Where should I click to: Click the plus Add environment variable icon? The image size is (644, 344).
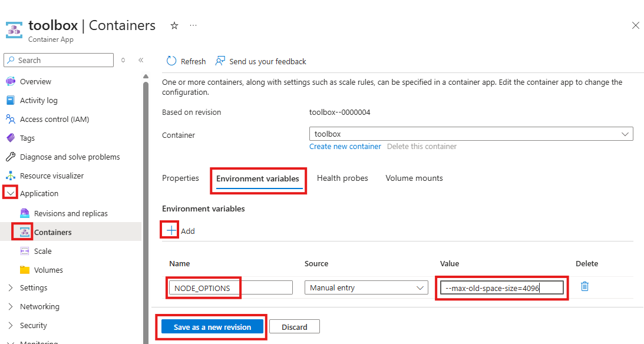click(x=171, y=230)
